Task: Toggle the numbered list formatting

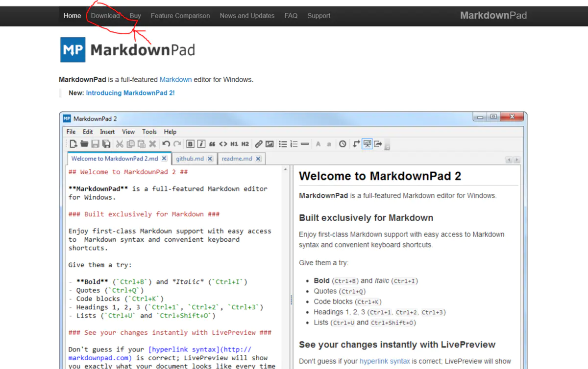Action: (294, 143)
